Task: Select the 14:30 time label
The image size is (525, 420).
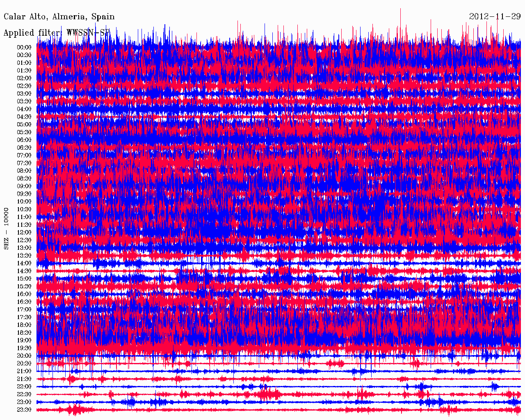Action: pyautogui.click(x=24, y=271)
